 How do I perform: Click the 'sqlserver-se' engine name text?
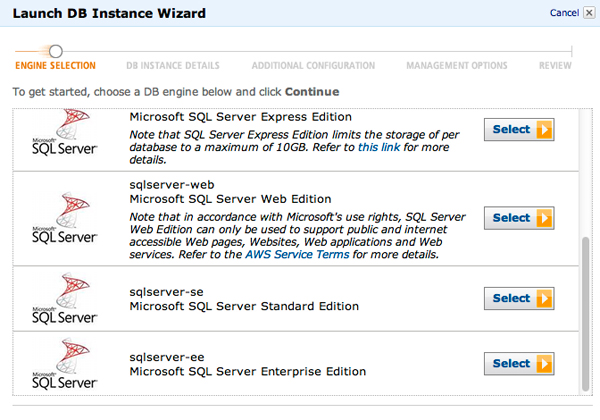pyautogui.click(x=166, y=292)
